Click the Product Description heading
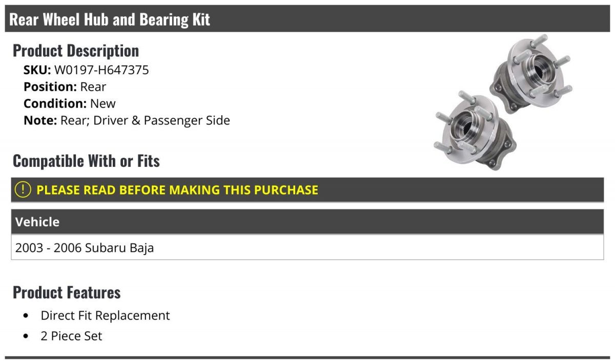 point(76,51)
